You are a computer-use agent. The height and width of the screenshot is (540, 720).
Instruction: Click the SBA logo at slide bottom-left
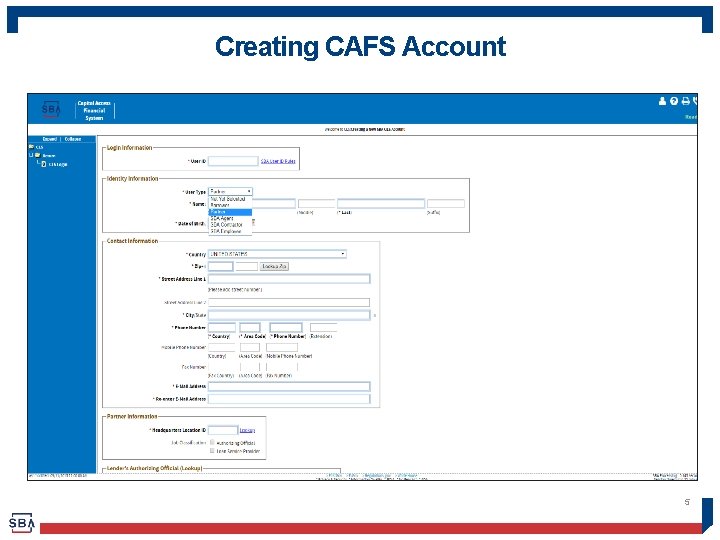pyautogui.click(x=22, y=523)
